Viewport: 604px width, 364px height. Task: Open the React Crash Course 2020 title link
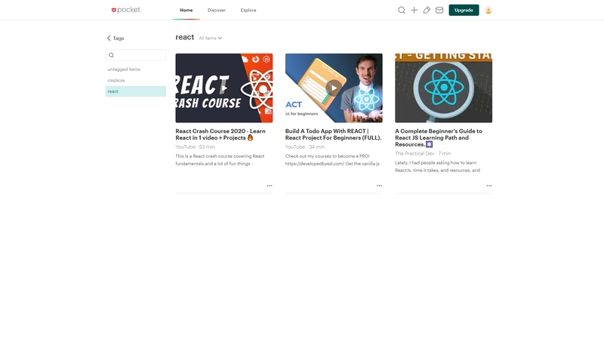tap(220, 134)
